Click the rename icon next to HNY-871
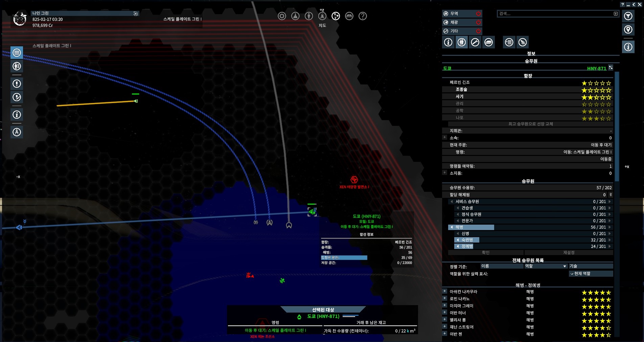 [x=611, y=67]
